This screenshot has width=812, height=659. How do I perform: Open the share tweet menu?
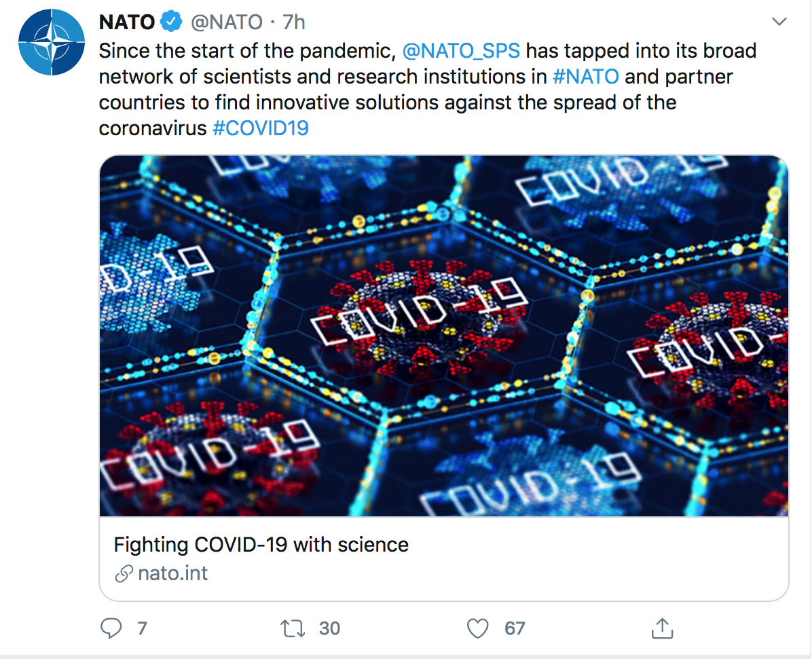pyautogui.click(x=661, y=628)
